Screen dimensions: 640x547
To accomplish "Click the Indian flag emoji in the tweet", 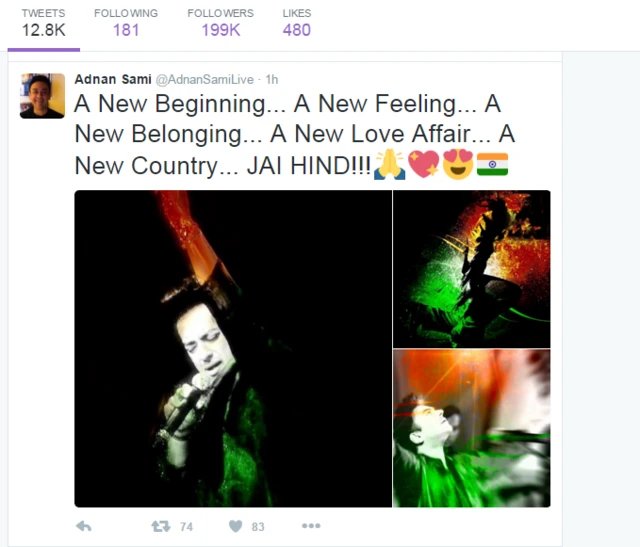I will 493,165.
